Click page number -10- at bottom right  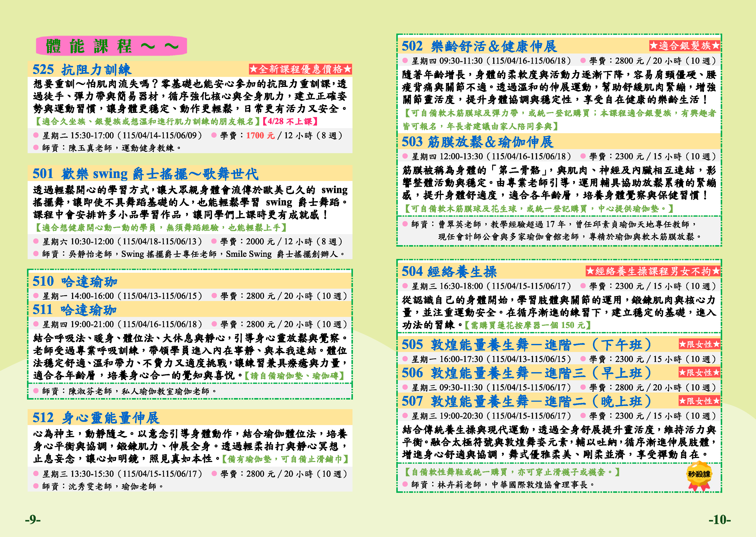(720, 519)
